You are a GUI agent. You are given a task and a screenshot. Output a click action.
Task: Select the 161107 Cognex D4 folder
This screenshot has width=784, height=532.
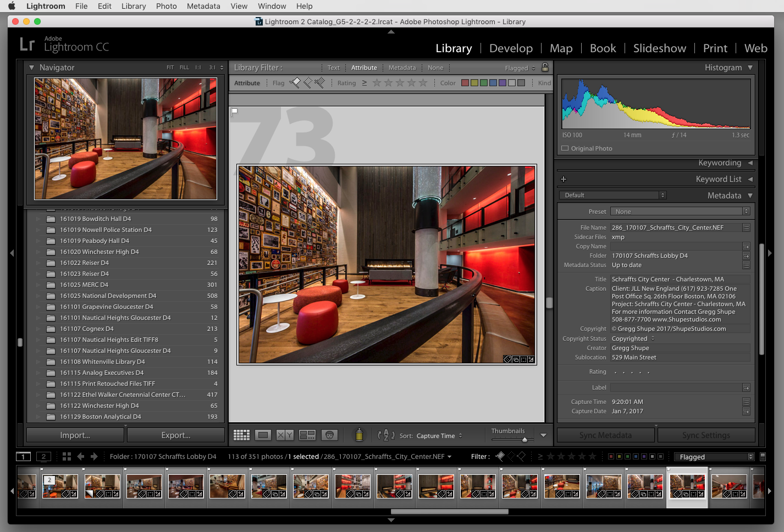[x=87, y=329]
